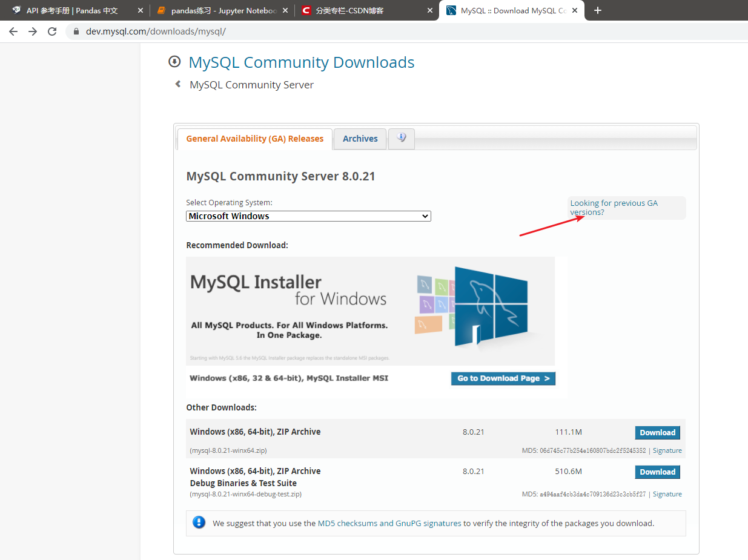The width and height of the screenshot is (748, 560).
Task: Click Windows (x86, 64-bit), ZIP Archive title
Action: (x=255, y=432)
